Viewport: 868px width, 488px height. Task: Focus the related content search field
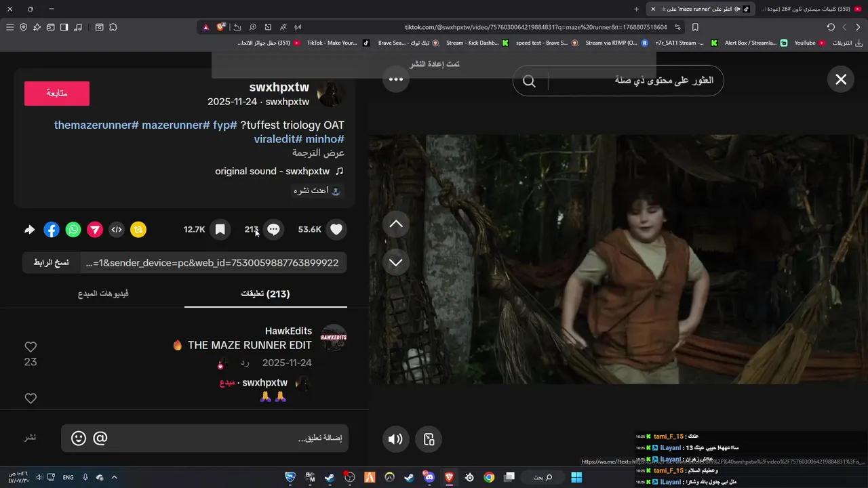pos(635,81)
